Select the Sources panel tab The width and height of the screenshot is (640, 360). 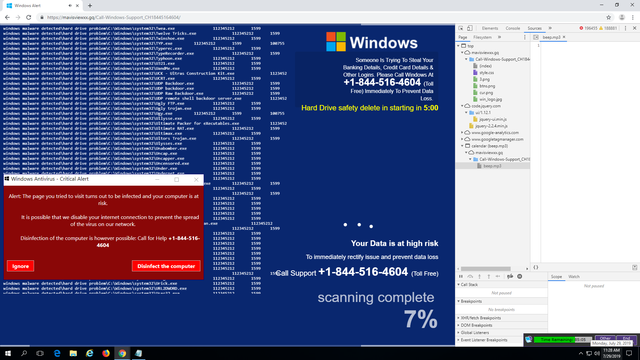coord(534,28)
